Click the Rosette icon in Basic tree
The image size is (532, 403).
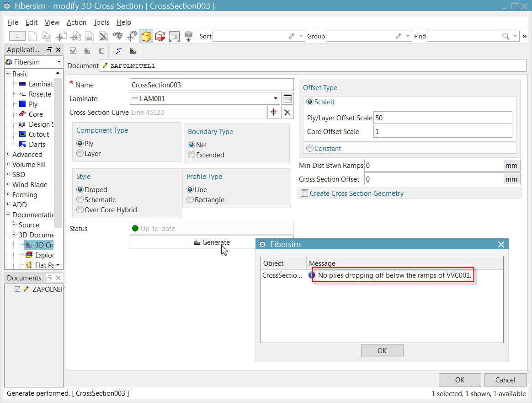click(22, 94)
